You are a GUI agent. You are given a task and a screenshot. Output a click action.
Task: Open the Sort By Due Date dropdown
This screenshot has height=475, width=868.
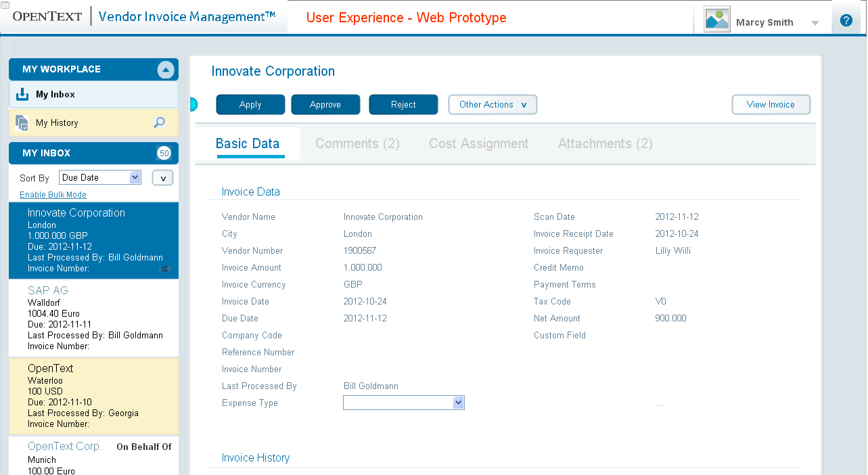pyautogui.click(x=100, y=177)
